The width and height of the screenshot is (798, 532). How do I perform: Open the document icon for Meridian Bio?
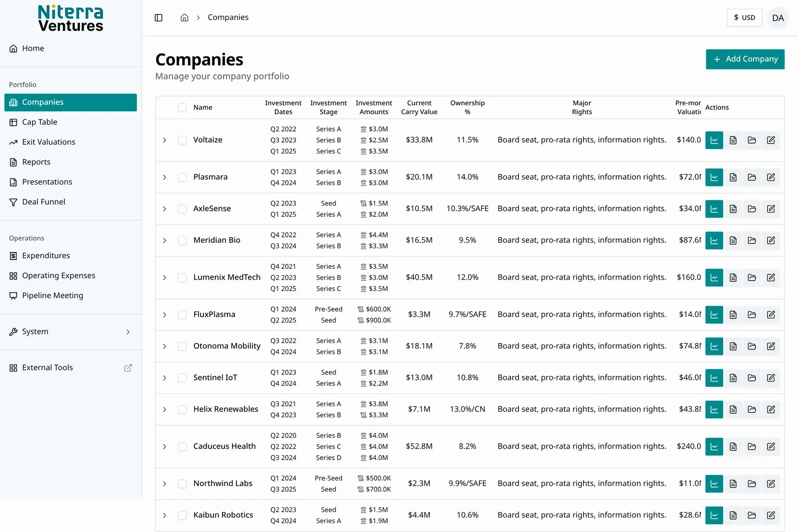pos(733,240)
